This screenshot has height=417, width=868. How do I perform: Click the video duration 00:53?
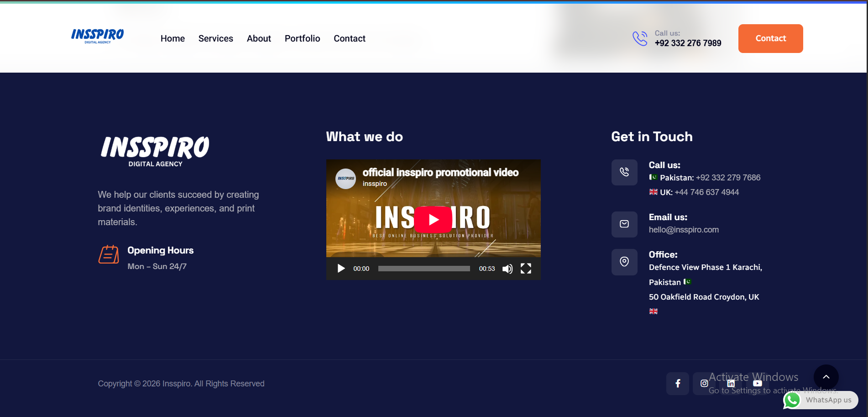coord(487,269)
